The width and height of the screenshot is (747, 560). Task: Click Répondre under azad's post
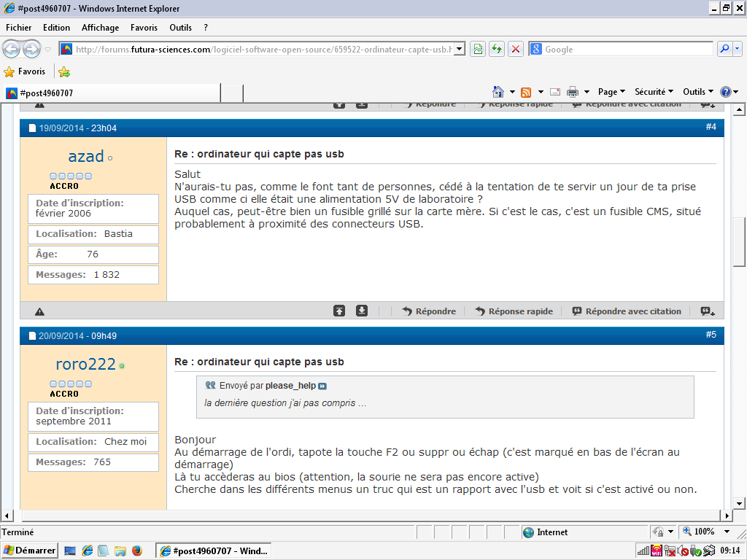pyautogui.click(x=429, y=311)
